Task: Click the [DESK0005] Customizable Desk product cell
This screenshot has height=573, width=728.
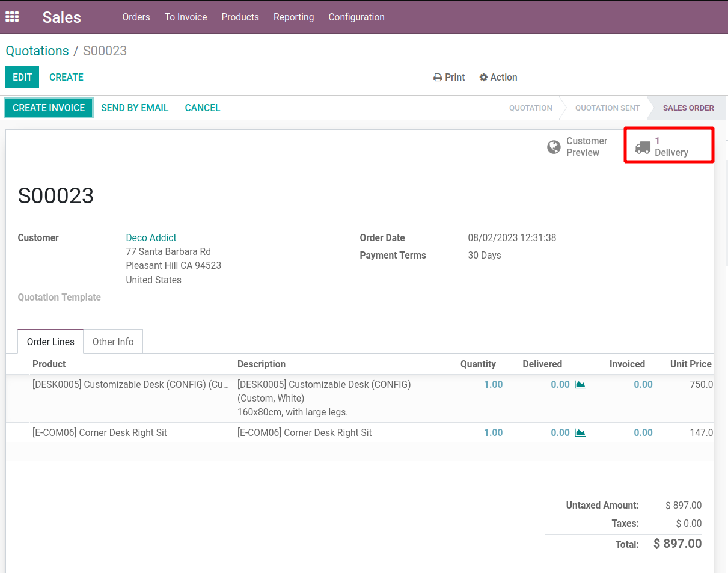Action: [x=130, y=384]
